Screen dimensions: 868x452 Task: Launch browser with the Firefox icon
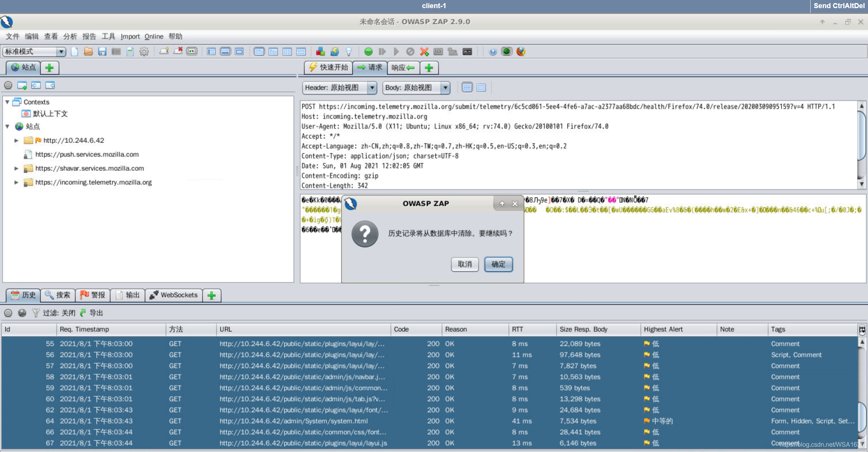click(x=521, y=52)
